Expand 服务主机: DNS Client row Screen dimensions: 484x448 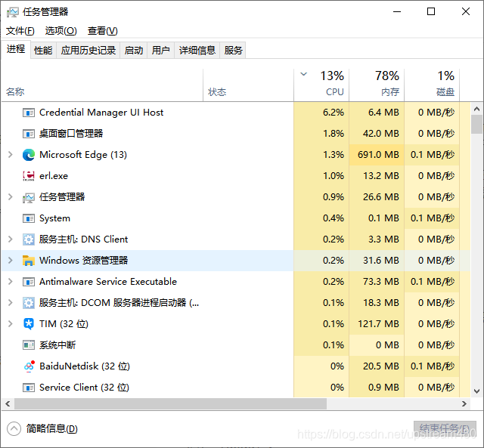10,239
